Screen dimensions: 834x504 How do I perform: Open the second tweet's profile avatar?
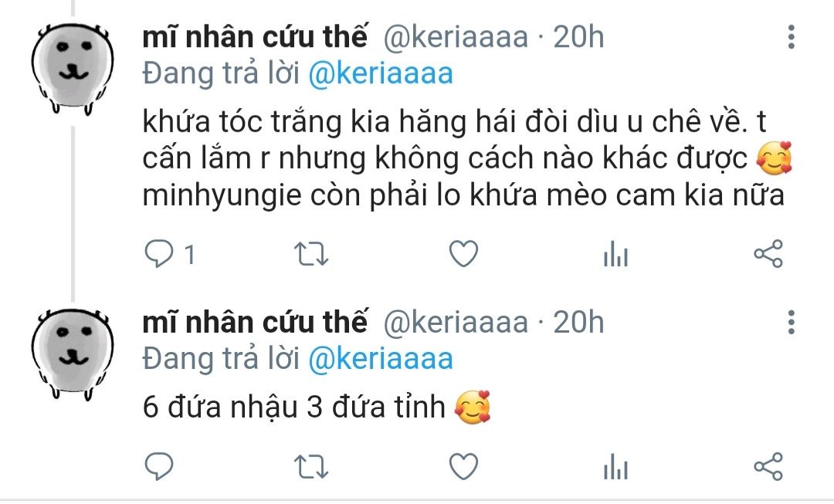coord(73,353)
